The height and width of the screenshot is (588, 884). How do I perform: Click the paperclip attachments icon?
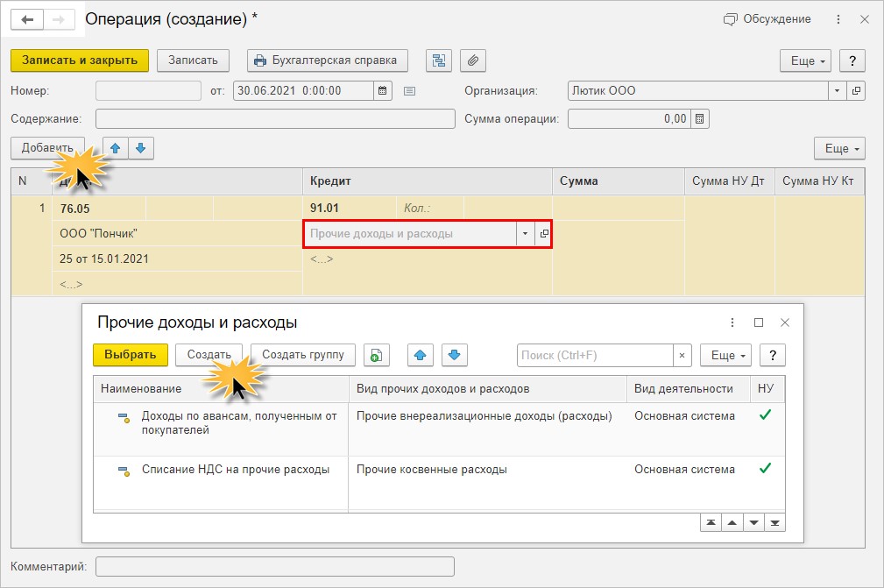(473, 60)
